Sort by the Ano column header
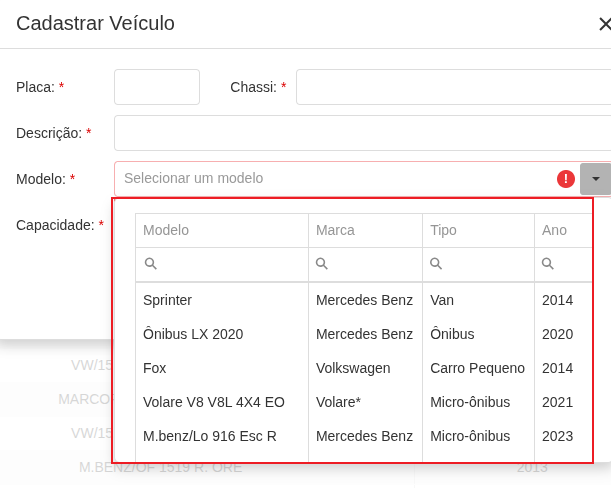This screenshot has height=488, width=611. (562, 230)
